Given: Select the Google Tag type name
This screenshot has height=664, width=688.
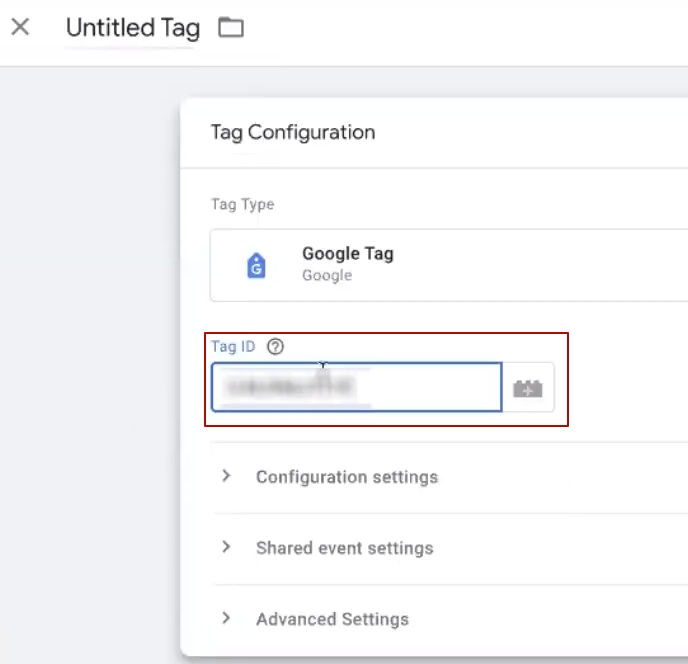Looking at the screenshot, I should [x=347, y=254].
